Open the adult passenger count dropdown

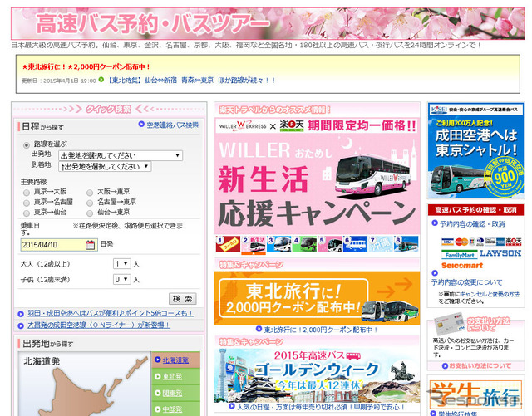tap(122, 264)
